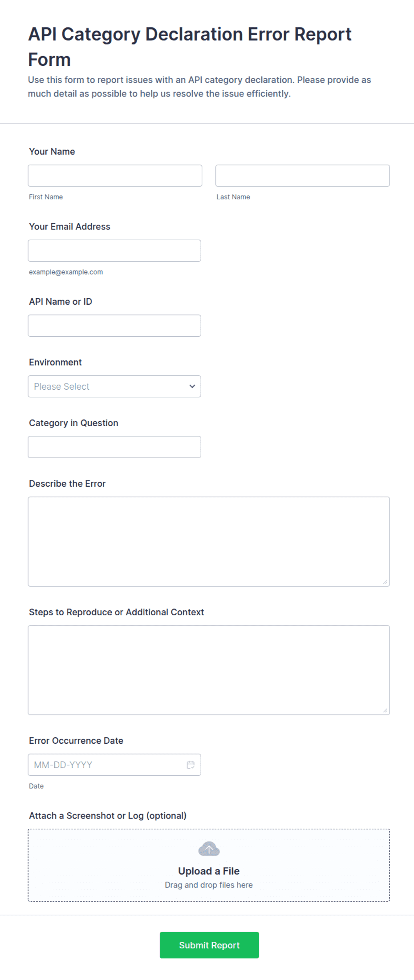Screen dimensions: 414x980
Task: Click the cloud upload icon
Action: pyautogui.click(x=209, y=849)
